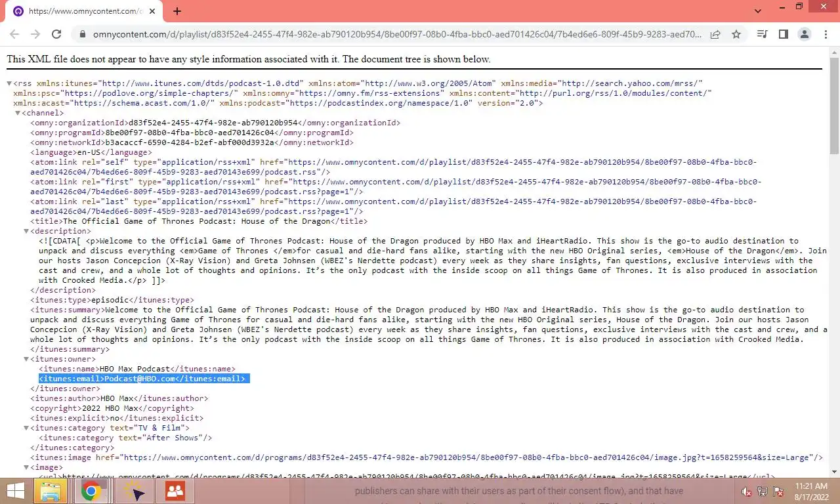Click the title Official Game of Thrones line
Screen dimensions: 840x504
click(x=199, y=221)
